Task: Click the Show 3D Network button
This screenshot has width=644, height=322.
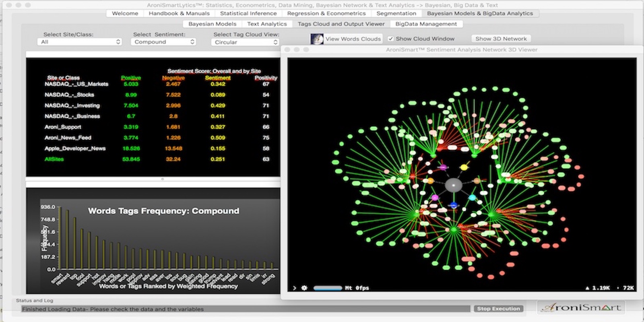Action: pos(501,39)
